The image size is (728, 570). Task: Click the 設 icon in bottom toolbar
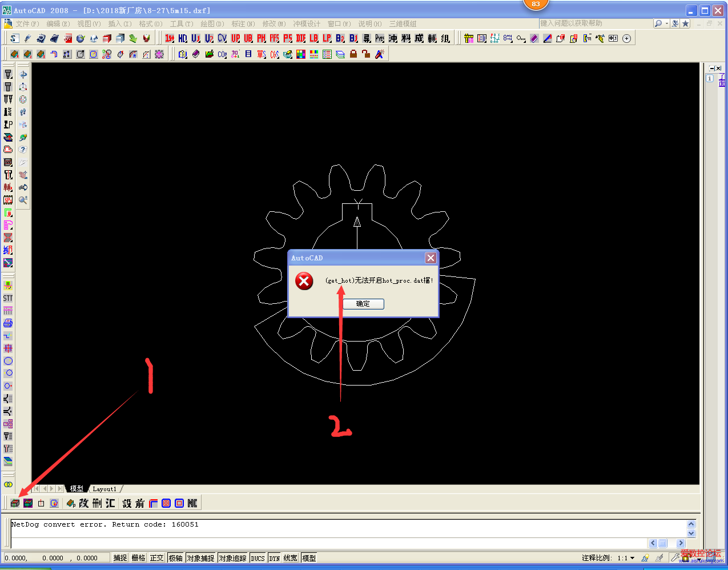pos(127,503)
